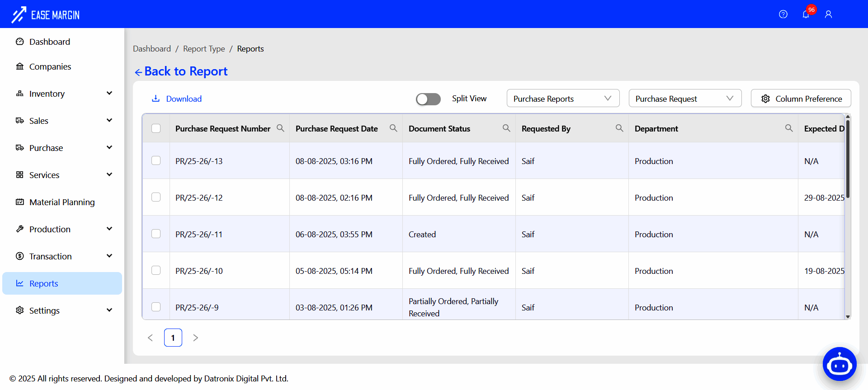Open the help question mark icon
This screenshot has width=868, height=390.
click(783, 14)
